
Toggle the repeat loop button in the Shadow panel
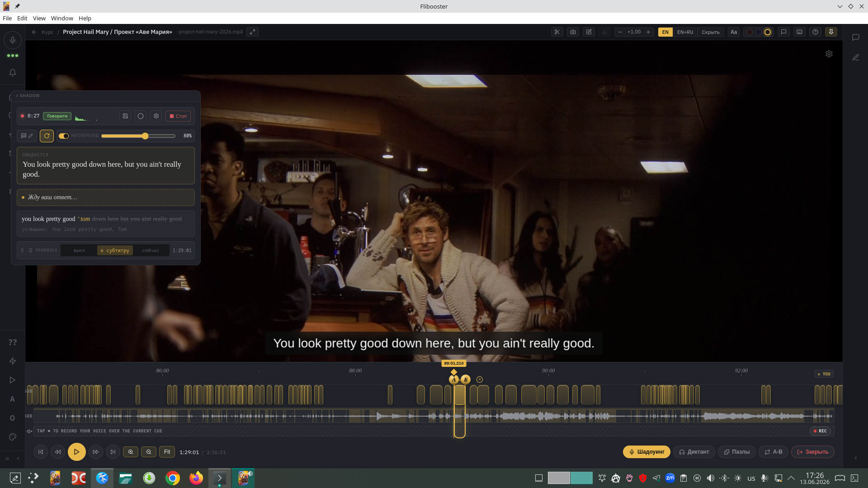[47, 136]
